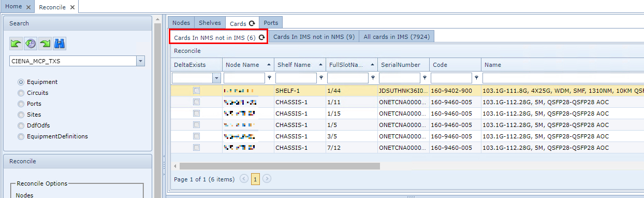
Task: Open the Nodes tab
Action: coord(181,23)
